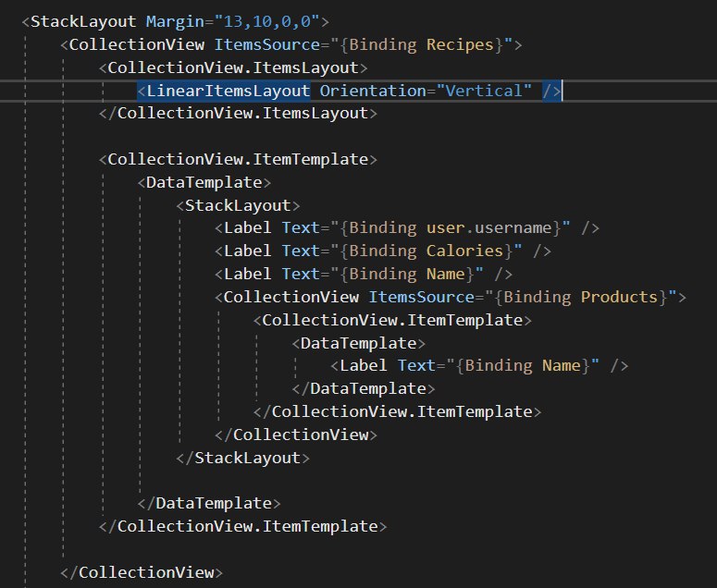
Task: Click the Text attribute of the Calories label
Action: click(x=301, y=251)
